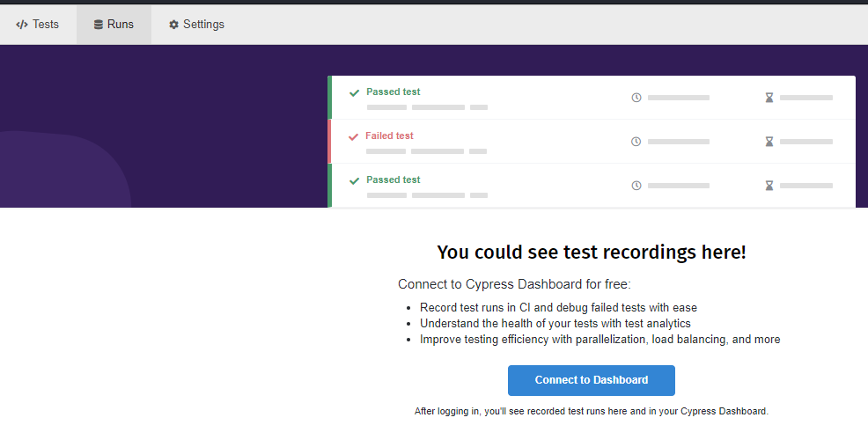Click the bullet about test analytics health
Image resolution: width=868 pixels, height=425 pixels.
coord(555,323)
